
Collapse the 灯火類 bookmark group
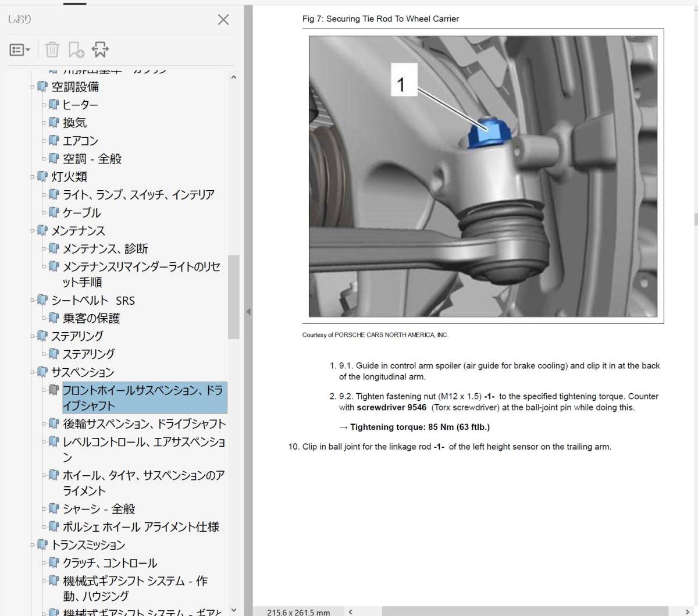(x=33, y=177)
